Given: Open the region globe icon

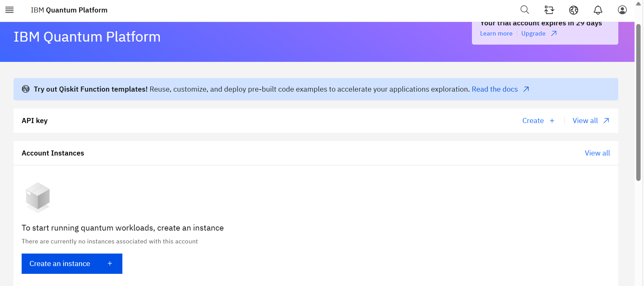Looking at the screenshot, I should pos(574,10).
